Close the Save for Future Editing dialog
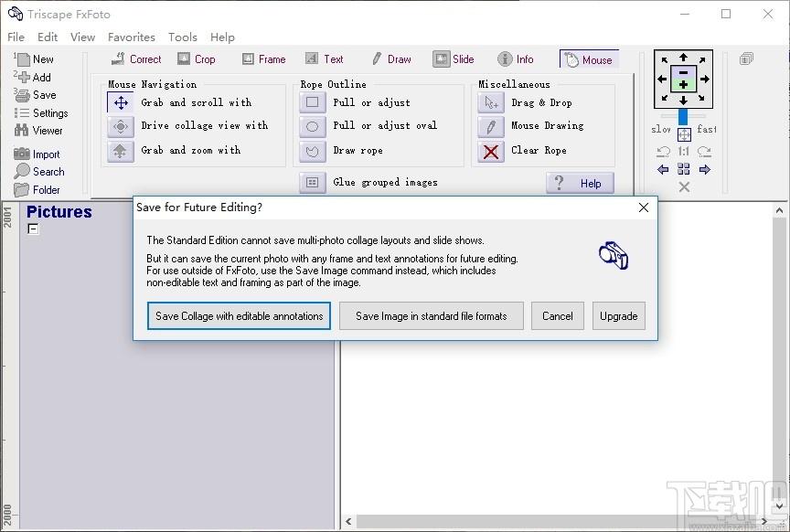The width and height of the screenshot is (790, 532). pos(644,207)
